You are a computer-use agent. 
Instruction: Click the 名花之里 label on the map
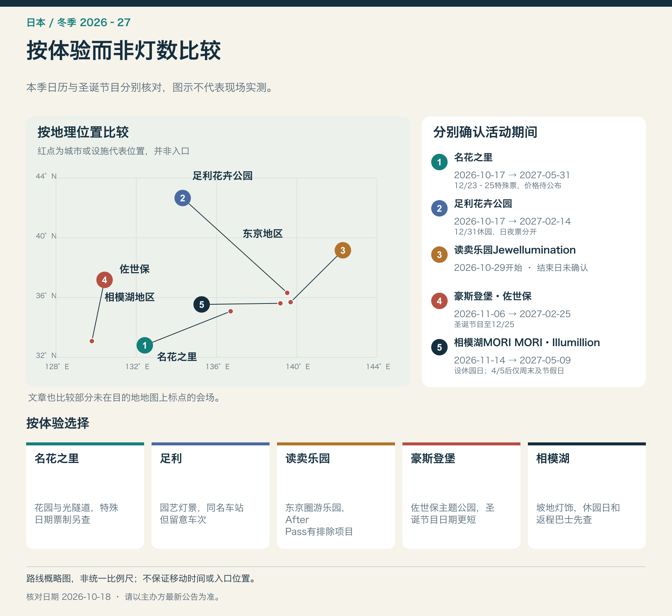[177, 357]
